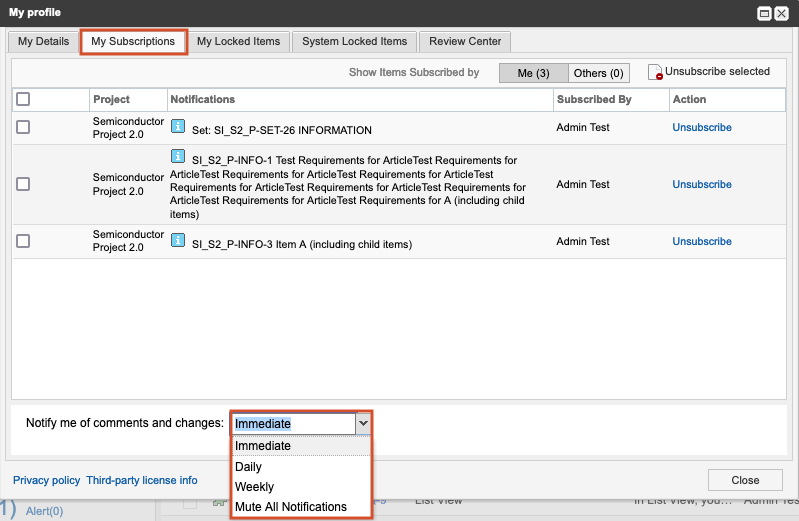Image resolution: width=799 pixels, height=521 pixels.
Task: Close My profile dialog with X icon
Action: (782, 13)
